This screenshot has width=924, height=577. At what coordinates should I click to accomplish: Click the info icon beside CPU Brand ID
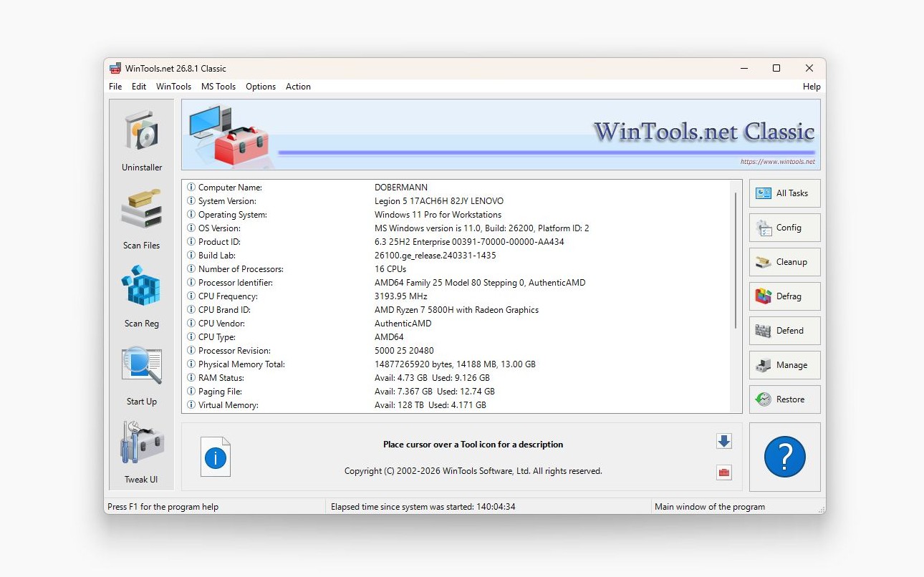191,310
